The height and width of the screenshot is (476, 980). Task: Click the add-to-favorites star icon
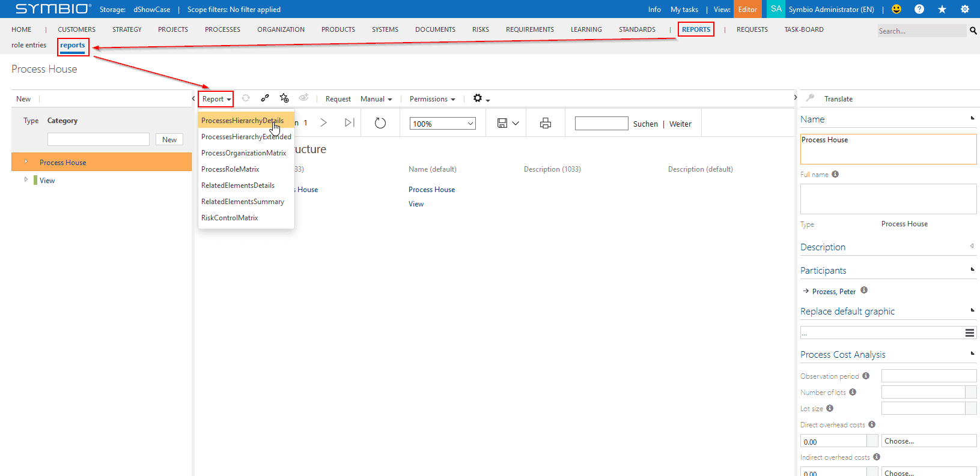click(284, 98)
